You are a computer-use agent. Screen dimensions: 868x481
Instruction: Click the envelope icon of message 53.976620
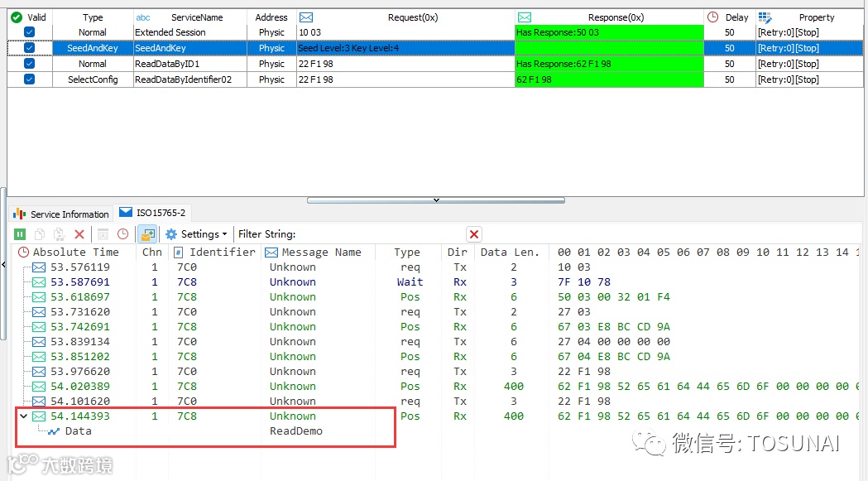39,371
